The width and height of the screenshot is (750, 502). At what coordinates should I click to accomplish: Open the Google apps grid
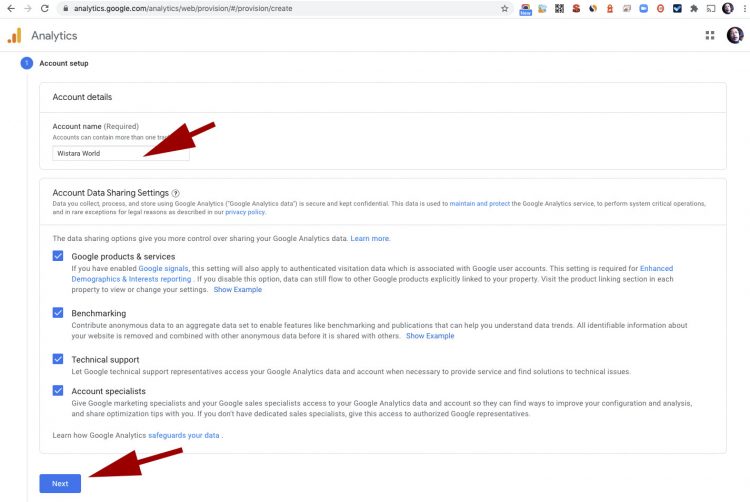point(710,35)
